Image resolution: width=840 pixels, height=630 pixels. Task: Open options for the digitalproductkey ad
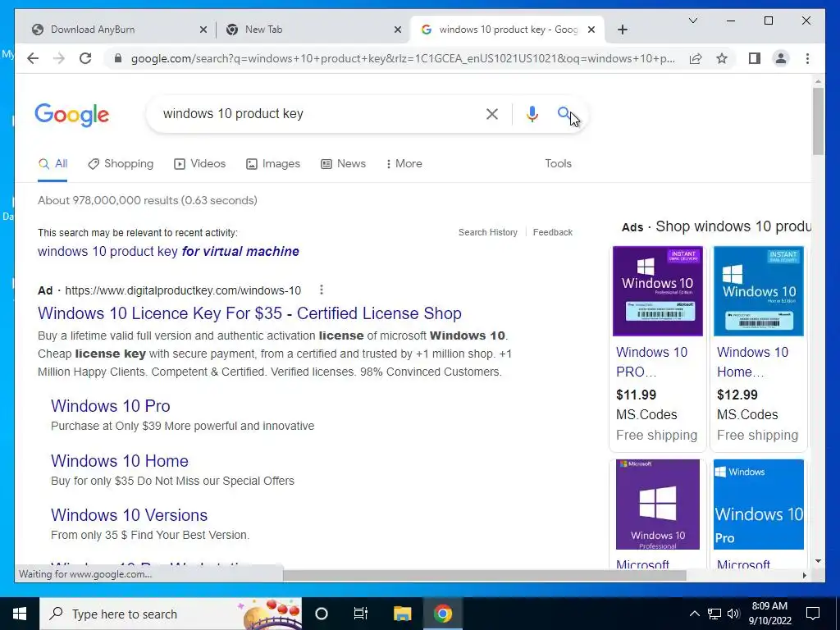322,290
